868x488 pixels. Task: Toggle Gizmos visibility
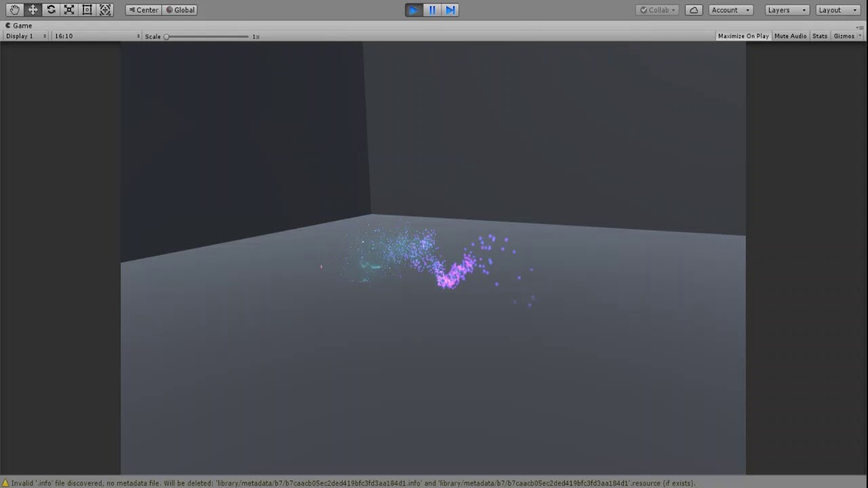[843, 36]
